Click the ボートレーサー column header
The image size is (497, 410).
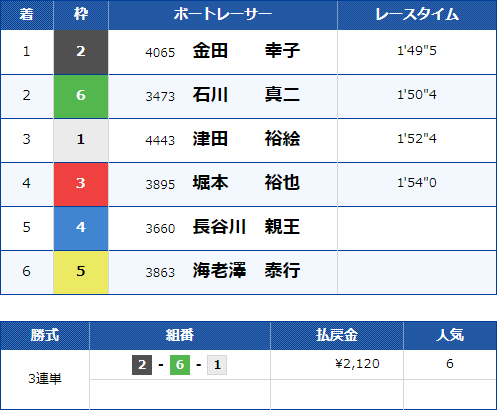[223, 15]
